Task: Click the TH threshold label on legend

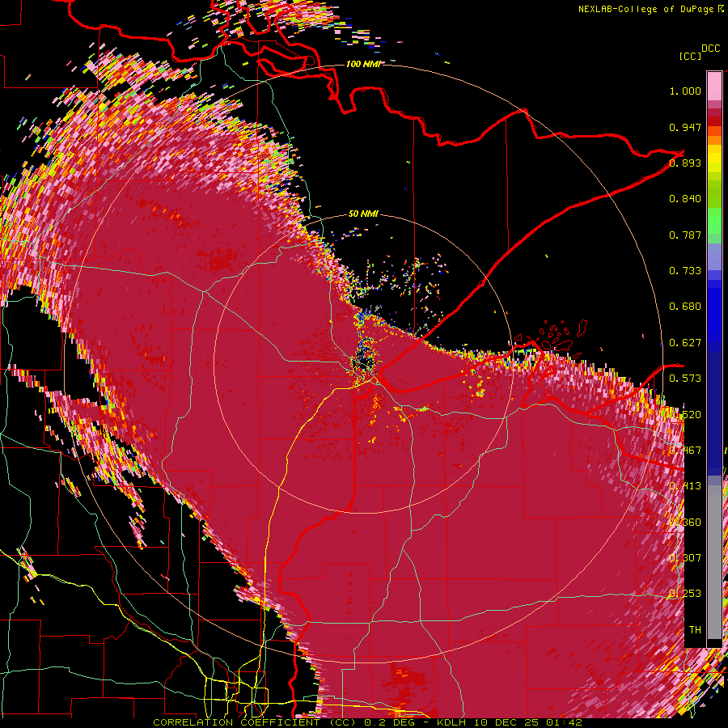Action: click(x=695, y=630)
